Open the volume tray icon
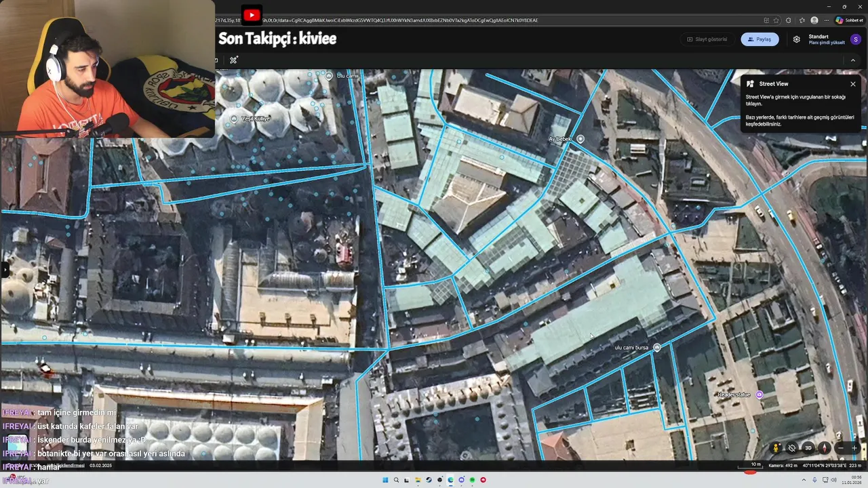The image size is (868, 488). (833, 480)
